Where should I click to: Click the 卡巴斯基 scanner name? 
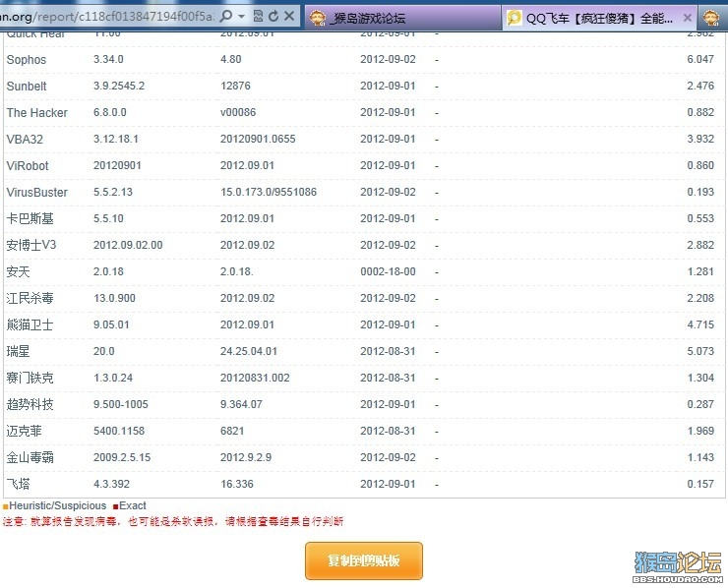30,218
